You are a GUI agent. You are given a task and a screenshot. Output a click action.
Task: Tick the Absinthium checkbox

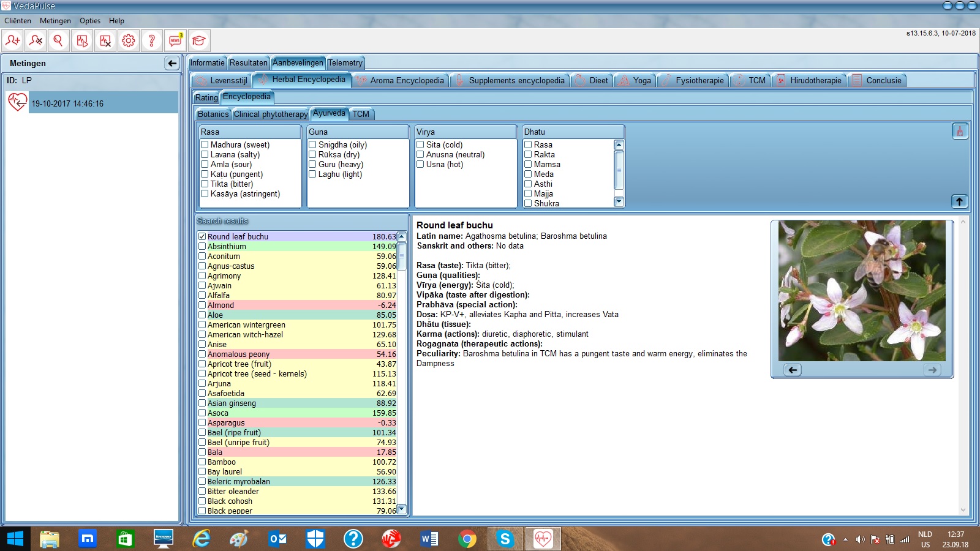pyautogui.click(x=202, y=246)
